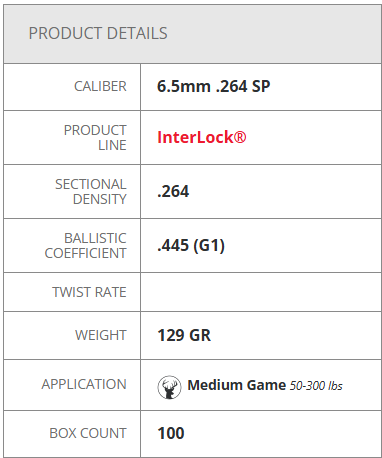Select the 6.5mm .264 SP caliber value
This screenshot has height=458, width=382.
click(213, 87)
